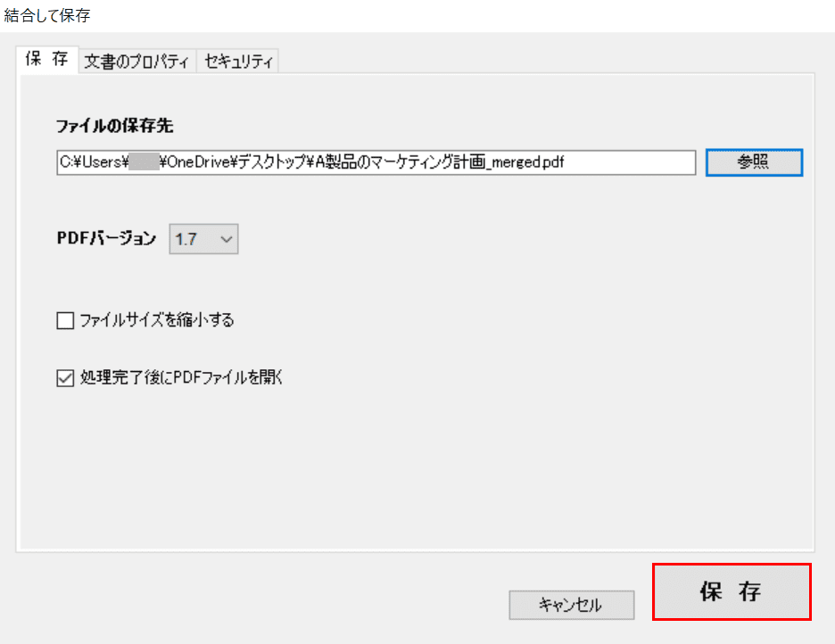
Task: Click the ファイルの保存先 heading text
Action: point(114,126)
